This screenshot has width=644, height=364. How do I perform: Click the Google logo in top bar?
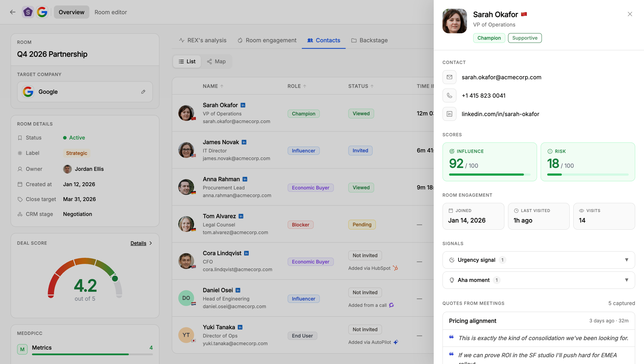[x=42, y=12]
